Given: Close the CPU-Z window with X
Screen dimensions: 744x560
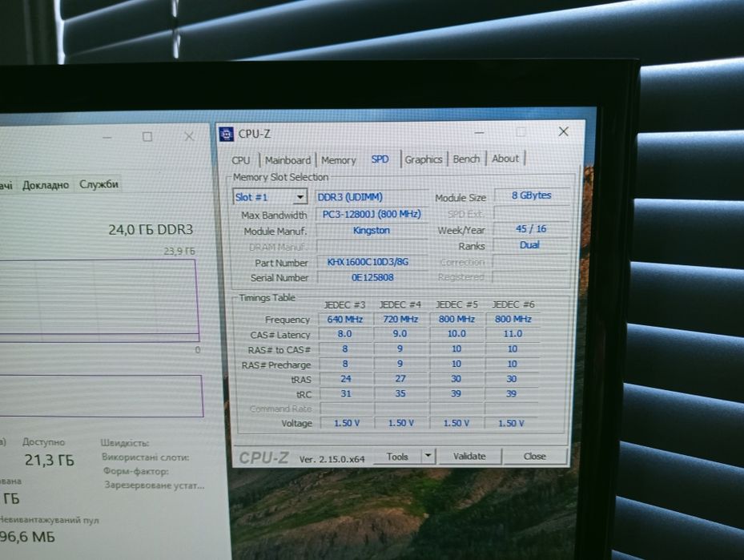Looking at the screenshot, I should 563,131.
